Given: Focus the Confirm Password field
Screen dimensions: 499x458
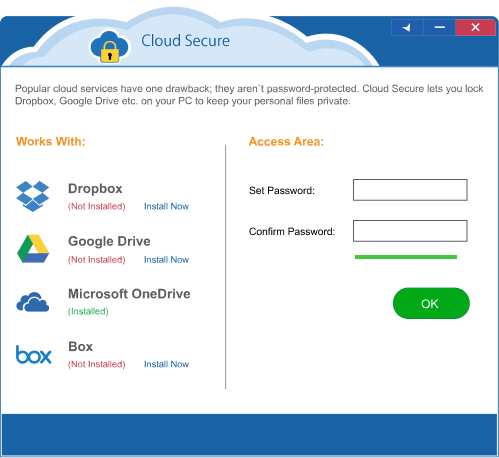Looking at the screenshot, I should point(410,231).
